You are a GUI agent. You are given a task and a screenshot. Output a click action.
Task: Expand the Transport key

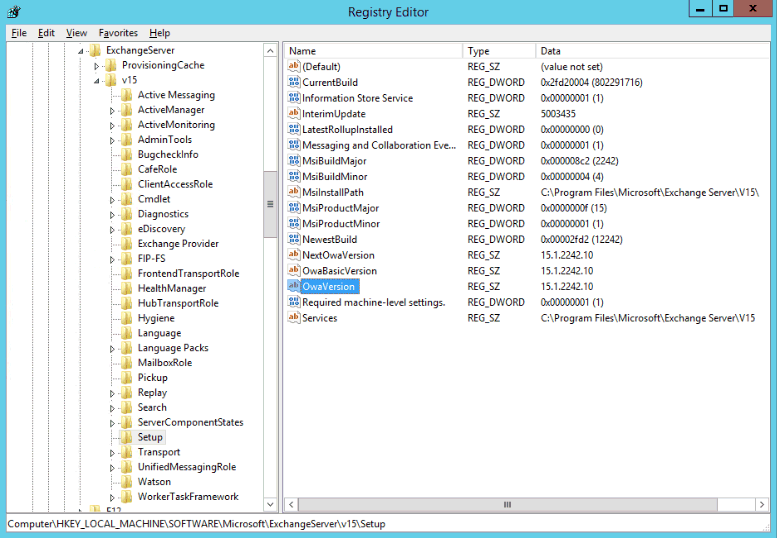click(112, 453)
